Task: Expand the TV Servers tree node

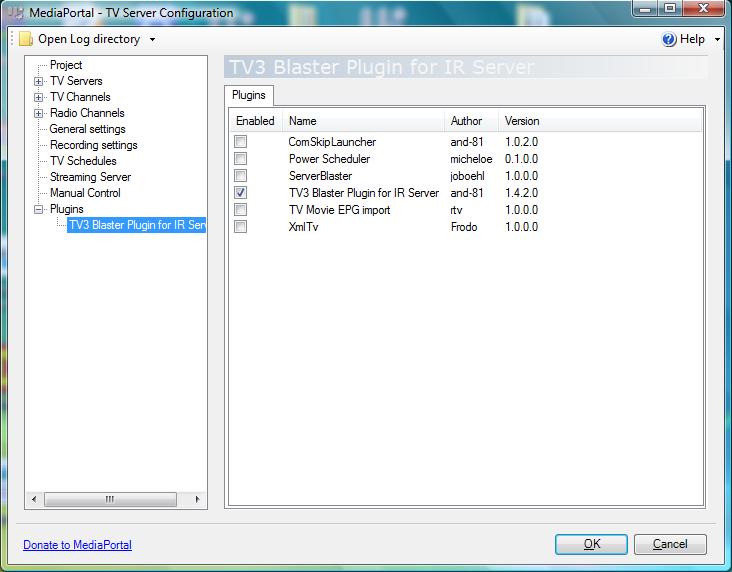Action: [38, 81]
